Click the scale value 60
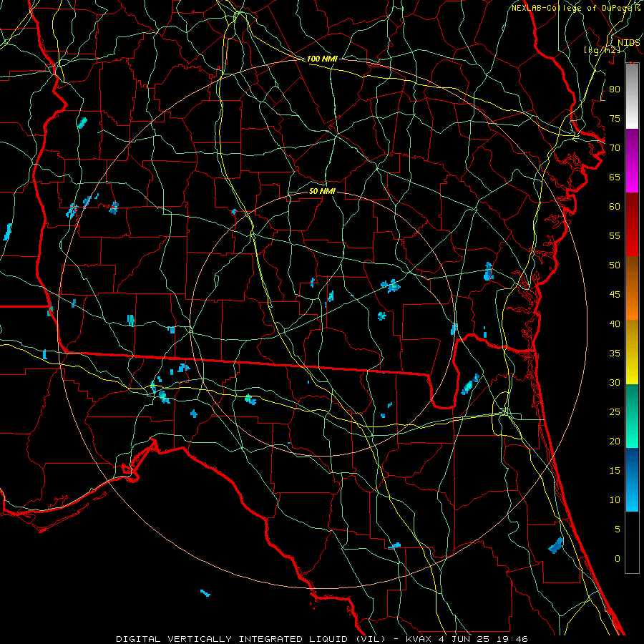644x644 pixels. click(x=615, y=207)
